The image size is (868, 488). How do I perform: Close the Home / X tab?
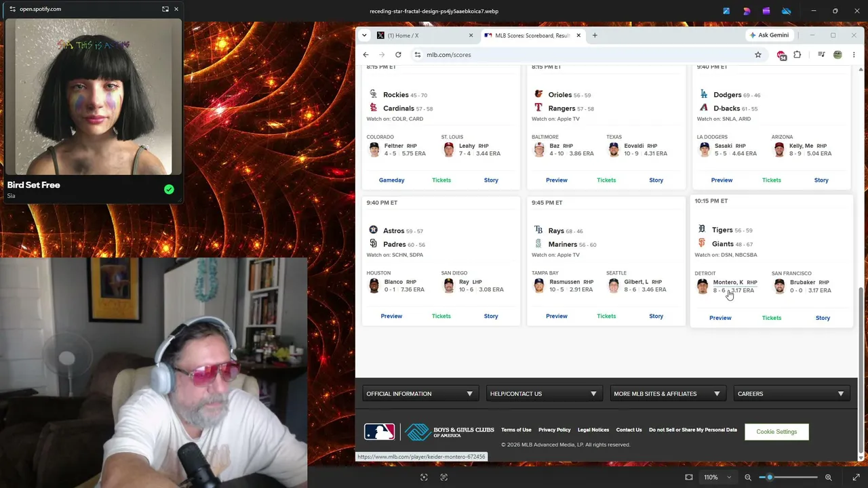(x=471, y=35)
